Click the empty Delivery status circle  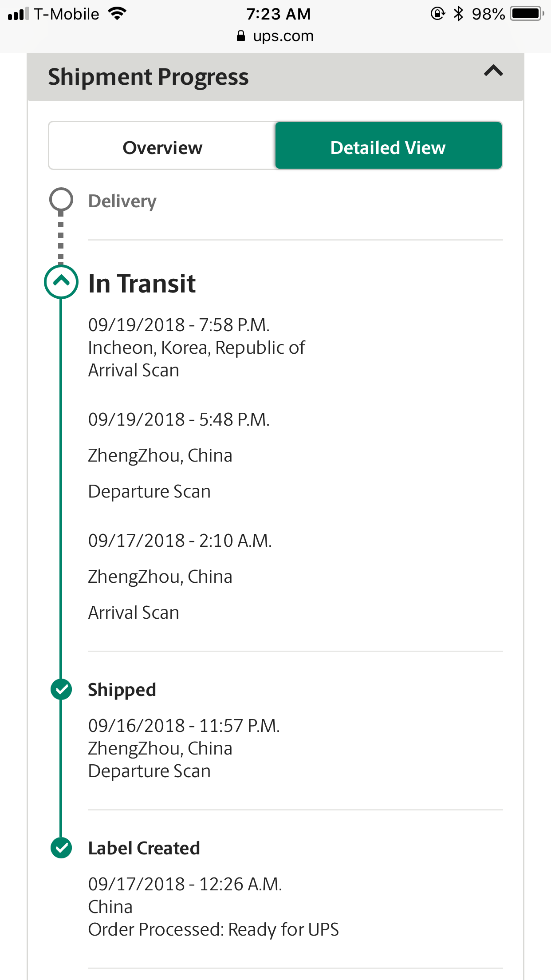pos(61,199)
